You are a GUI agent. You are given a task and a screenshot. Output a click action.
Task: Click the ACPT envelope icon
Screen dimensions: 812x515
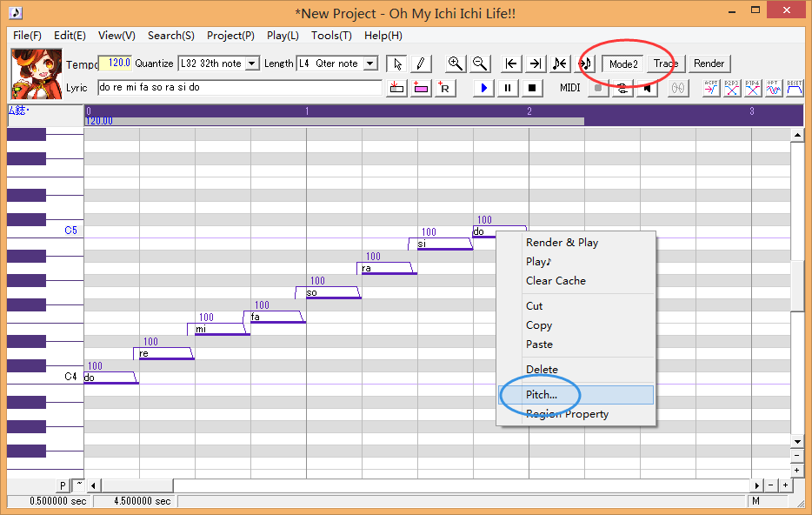(x=711, y=88)
